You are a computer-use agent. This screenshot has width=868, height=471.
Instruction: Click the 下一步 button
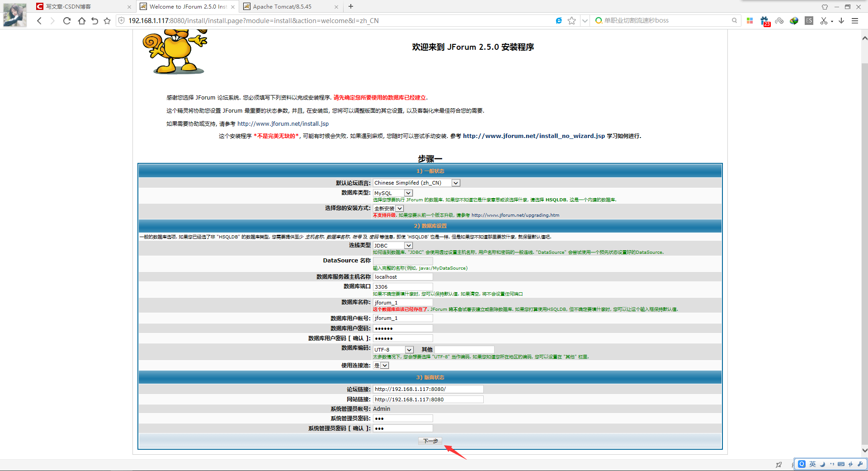point(430,441)
